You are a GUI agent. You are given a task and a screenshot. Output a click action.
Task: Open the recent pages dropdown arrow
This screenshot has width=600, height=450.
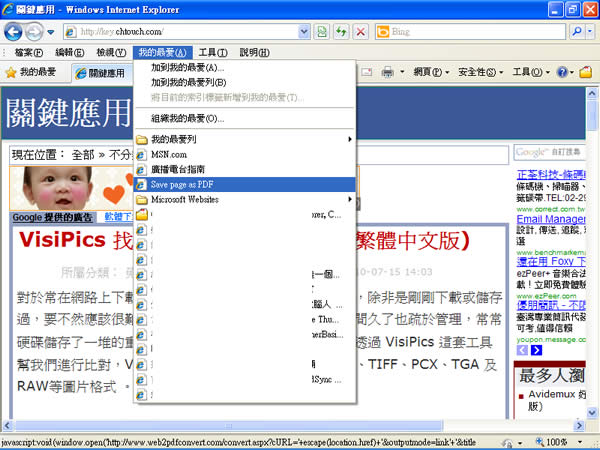[51, 32]
